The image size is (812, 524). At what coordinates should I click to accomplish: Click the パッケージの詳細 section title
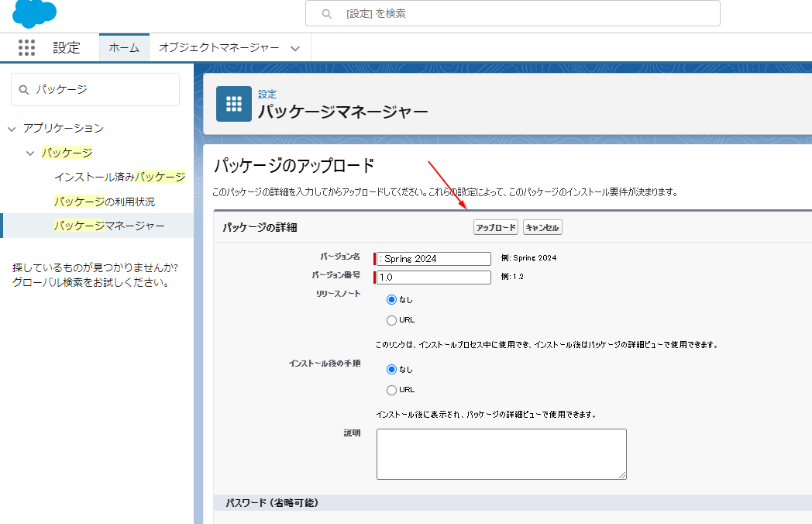[x=260, y=228]
